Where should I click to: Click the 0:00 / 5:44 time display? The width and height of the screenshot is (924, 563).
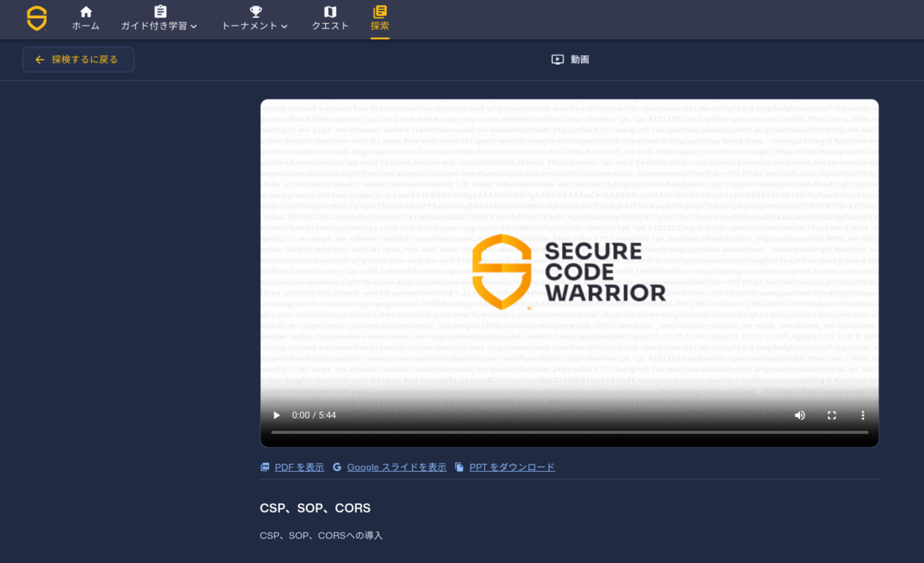pyautogui.click(x=314, y=415)
